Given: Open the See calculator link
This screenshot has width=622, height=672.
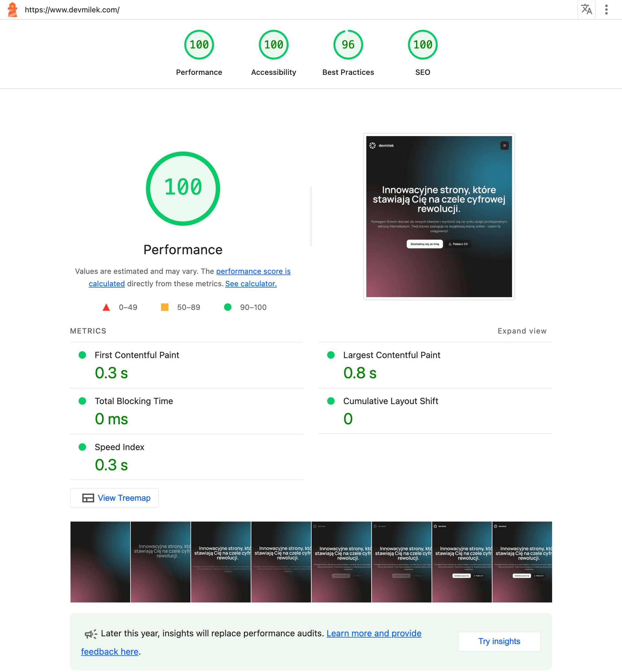Looking at the screenshot, I should (x=251, y=284).
